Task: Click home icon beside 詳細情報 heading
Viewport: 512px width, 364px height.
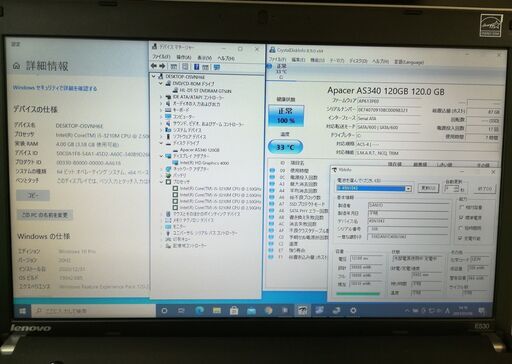Action: pyautogui.click(x=17, y=66)
